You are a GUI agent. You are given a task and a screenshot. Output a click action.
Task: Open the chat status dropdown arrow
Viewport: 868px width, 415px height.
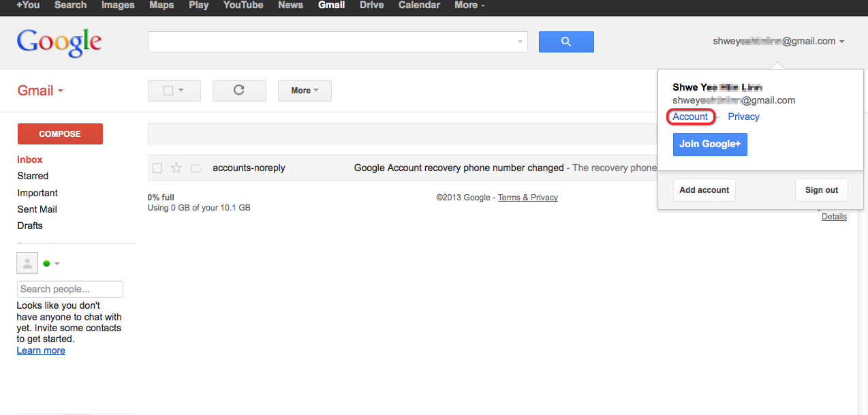(x=57, y=264)
